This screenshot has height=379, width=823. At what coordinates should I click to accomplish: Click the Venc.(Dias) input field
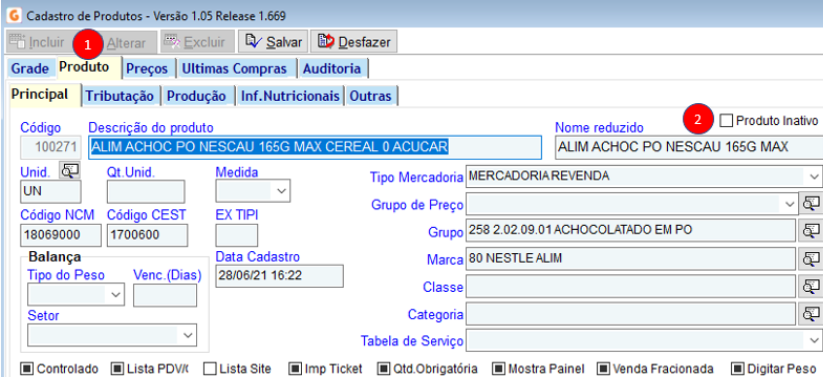[165, 296]
